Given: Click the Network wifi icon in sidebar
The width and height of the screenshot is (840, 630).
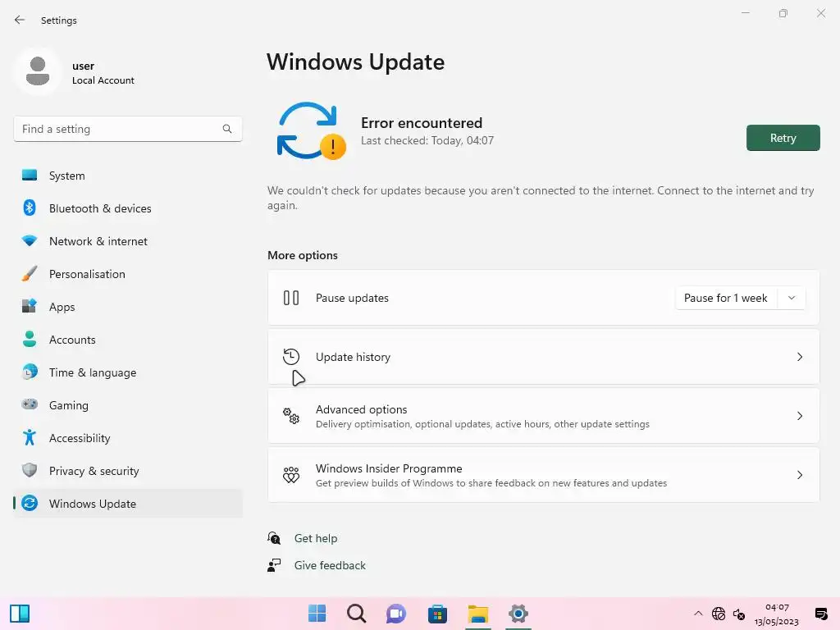Looking at the screenshot, I should (x=30, y=240).
